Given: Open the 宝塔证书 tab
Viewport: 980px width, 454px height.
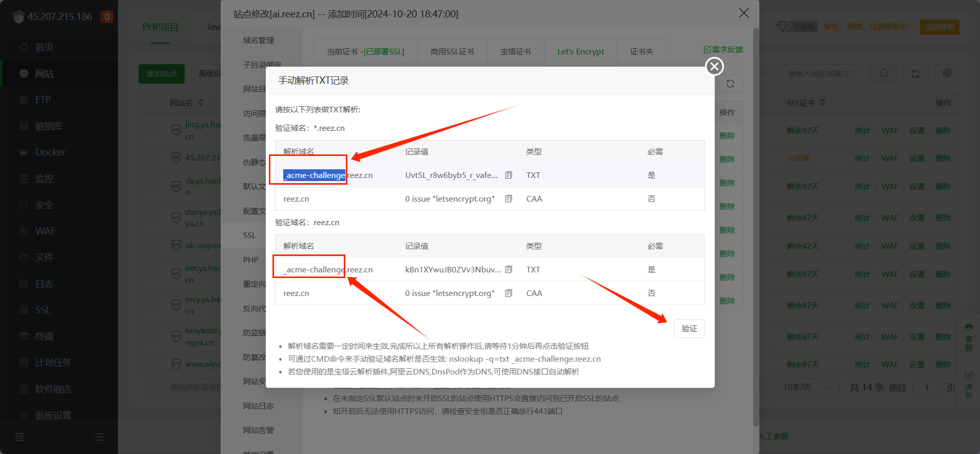Looking at the screenshot, I should click(516, 52).
